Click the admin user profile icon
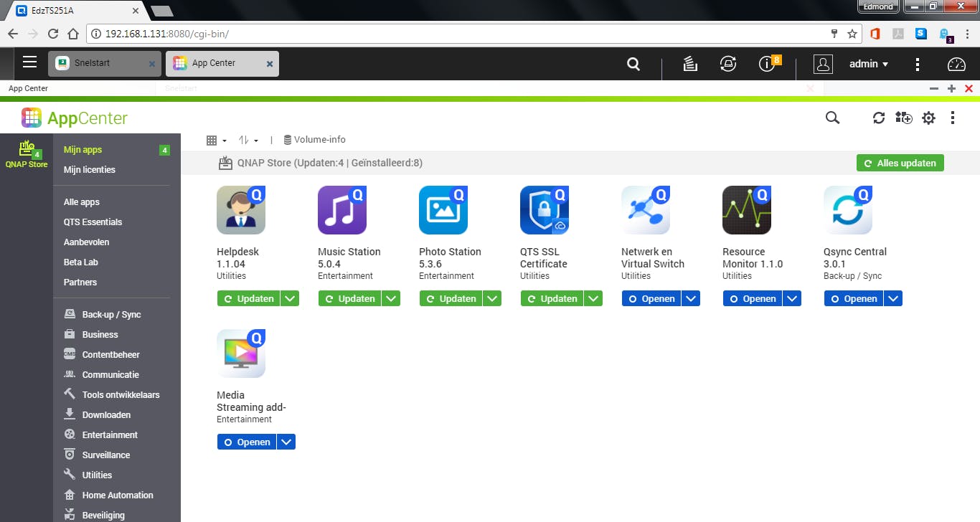 point(823,64)
